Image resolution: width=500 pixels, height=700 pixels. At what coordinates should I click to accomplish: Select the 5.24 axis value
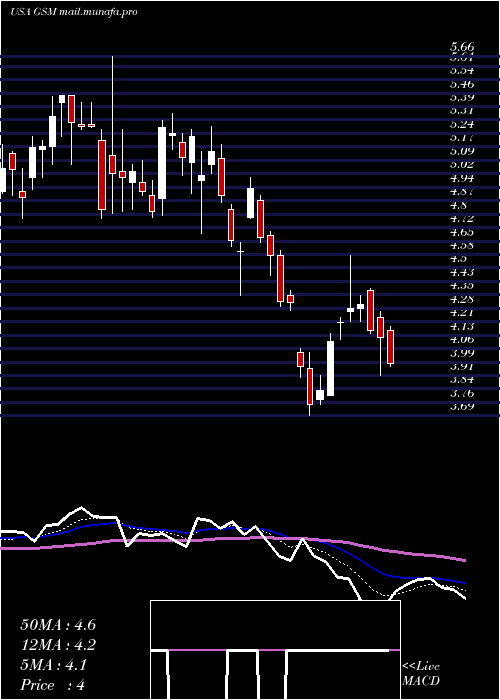462,124
